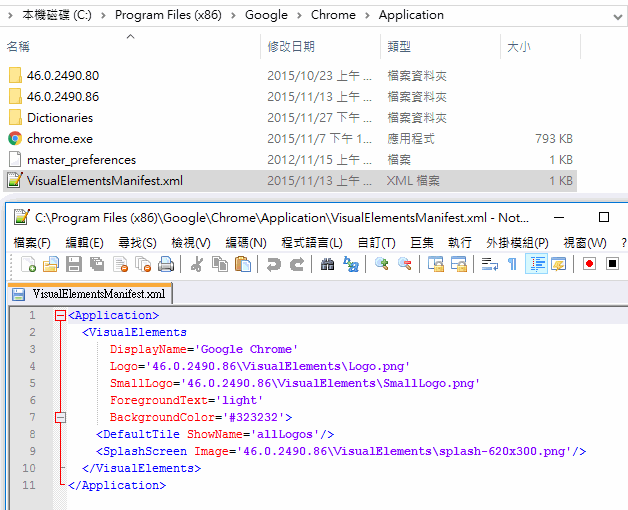
Task: Open the 檔案(F) menu
Action: pyautogui.click(x=32, y=242)
